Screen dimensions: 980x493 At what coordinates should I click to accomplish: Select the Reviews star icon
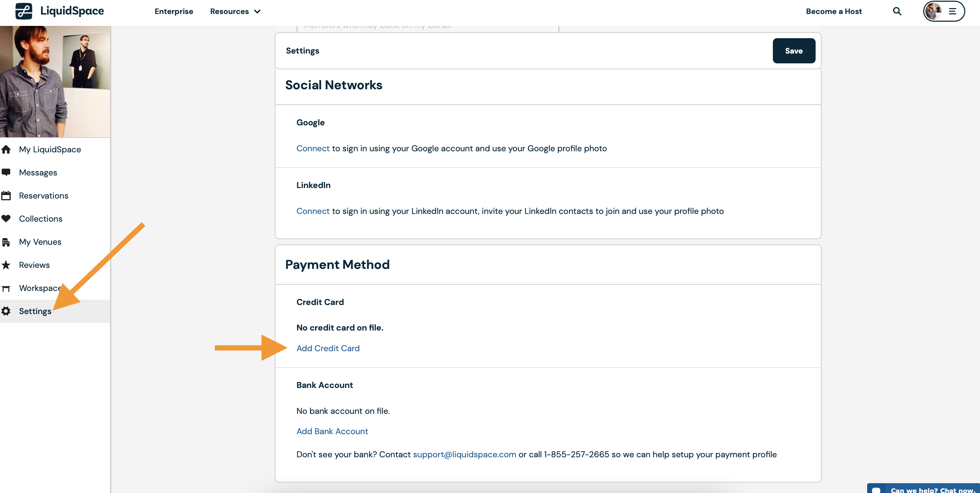6,265
